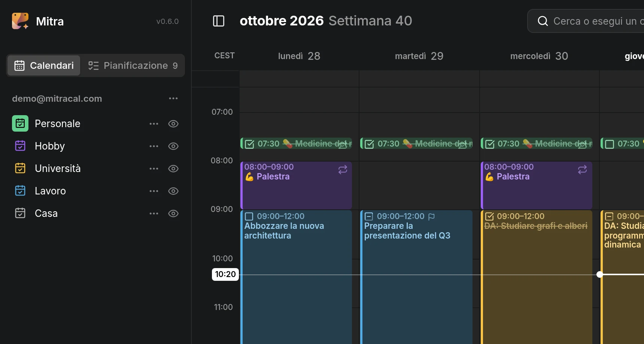The image size is (644, 344).
Task: Click the green Personale calendar icon
Action: point(20,123)
